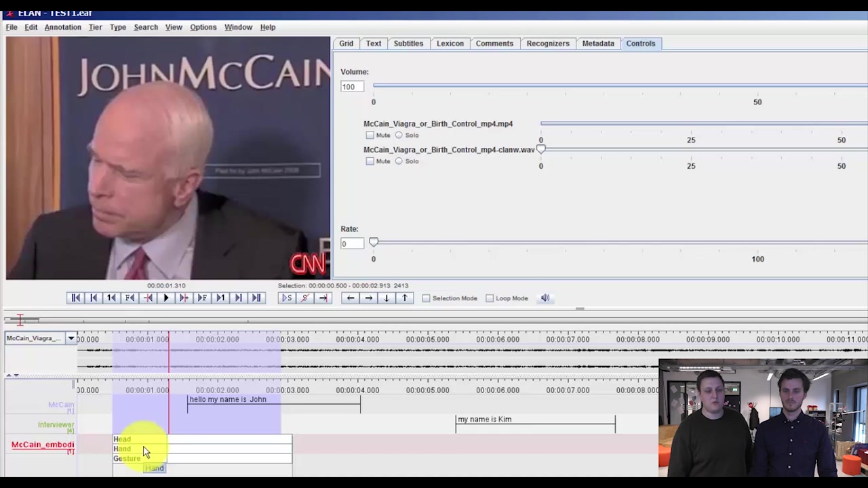
Task: Click the speaker volume icon
Action: click(545, 298)
